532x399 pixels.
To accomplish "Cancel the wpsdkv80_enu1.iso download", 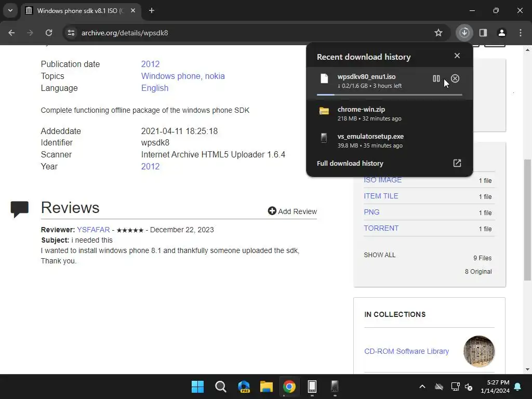I will point(455,79).
